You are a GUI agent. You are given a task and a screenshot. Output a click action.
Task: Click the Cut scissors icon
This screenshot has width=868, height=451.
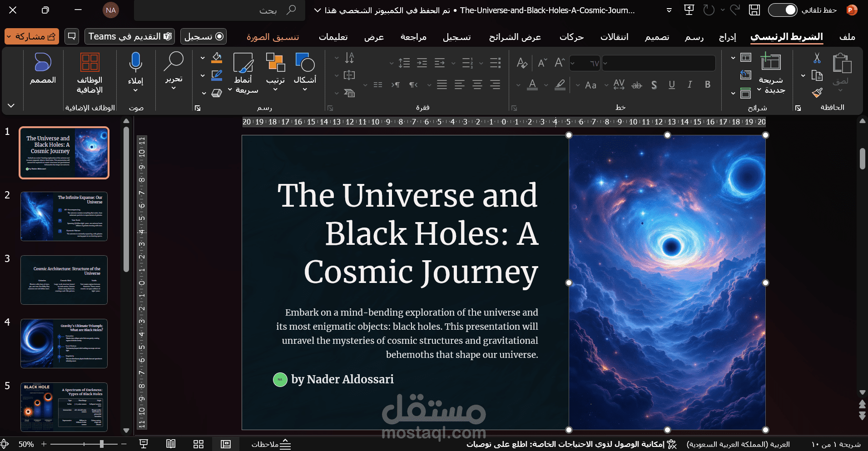click(817, 58)
